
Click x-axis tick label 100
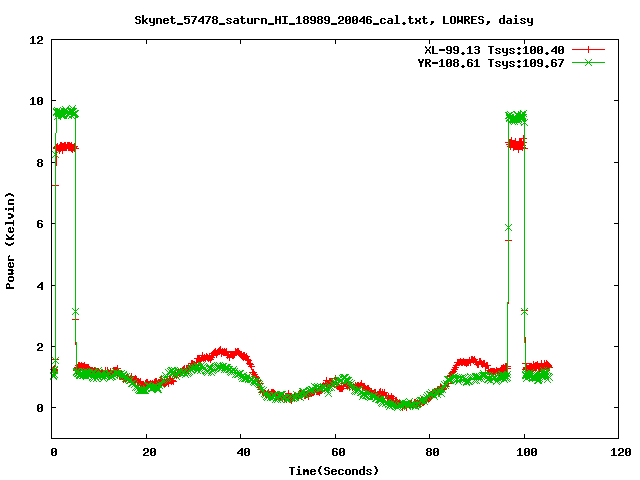pyautogui.click(x=527, y=452)
